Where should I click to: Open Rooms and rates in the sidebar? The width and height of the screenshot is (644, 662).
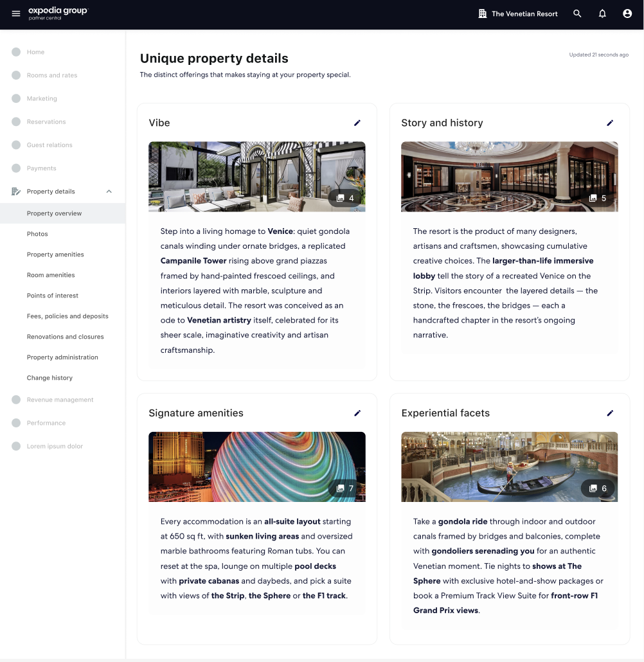(52, 75)
